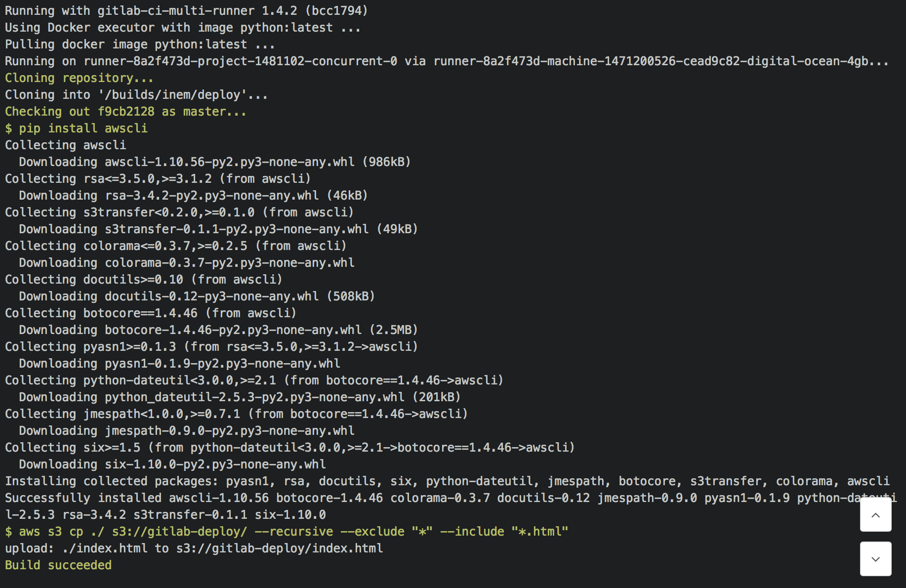The width and height of the screenshot is (906, 588).
Task: Click the 'Cloning into /builds/inem/deploy' line
Action: [x=136, y=95]
